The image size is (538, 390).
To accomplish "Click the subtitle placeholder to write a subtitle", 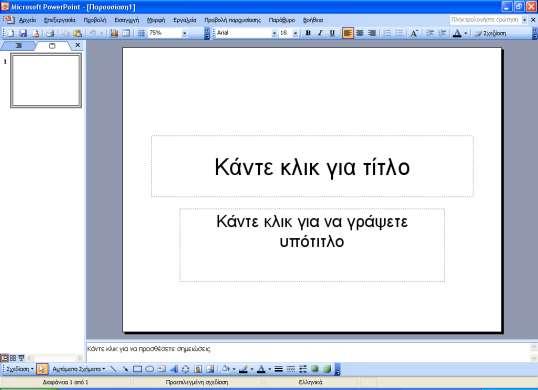I will [312, 245].
